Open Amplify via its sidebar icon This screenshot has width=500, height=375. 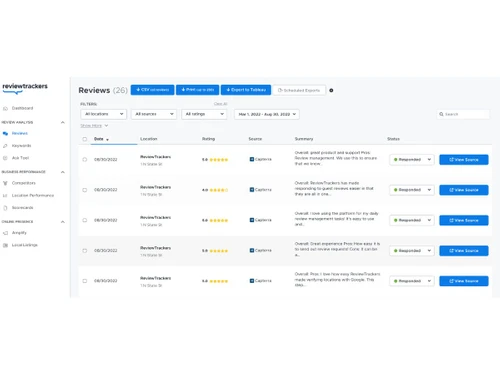pyautogui.click(x=5, y=233)
